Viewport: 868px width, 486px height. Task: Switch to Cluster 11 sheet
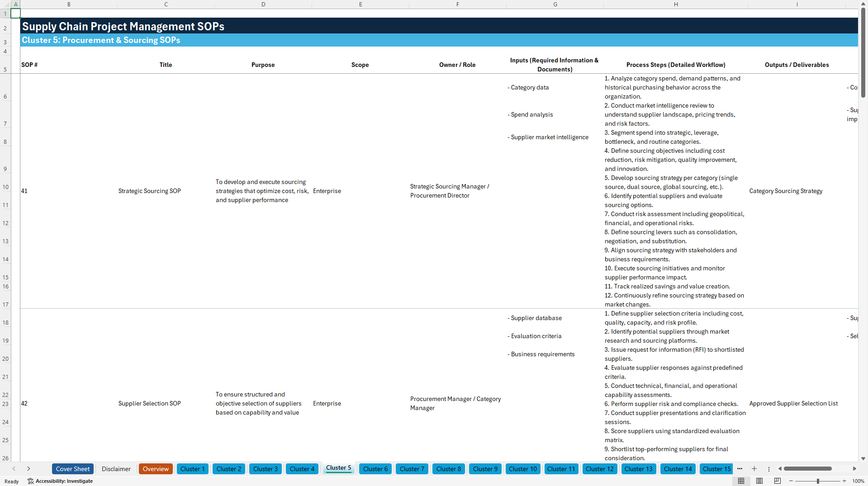click(x=561, y=469)
